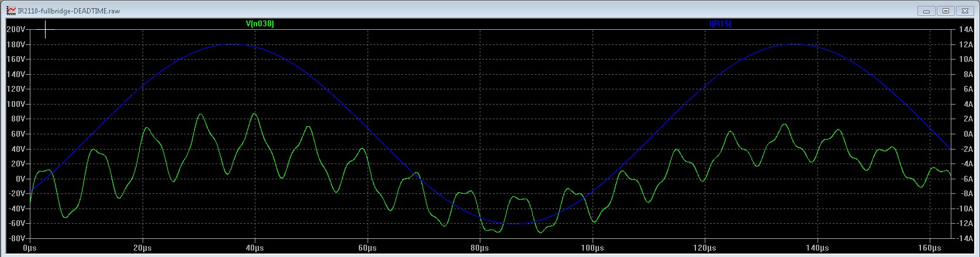Click the 20µs label on the time axis
The image size is (980, 257).
coord(143,248)
